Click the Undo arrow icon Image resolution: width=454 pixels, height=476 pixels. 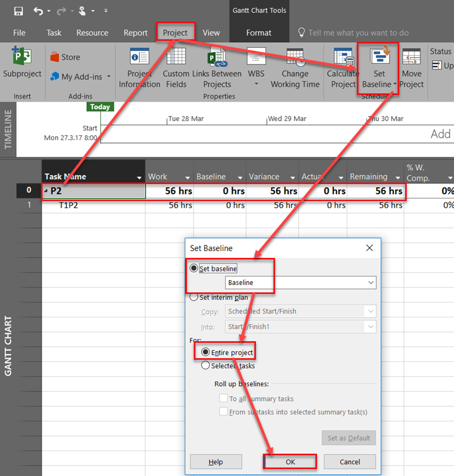[38, 11]
